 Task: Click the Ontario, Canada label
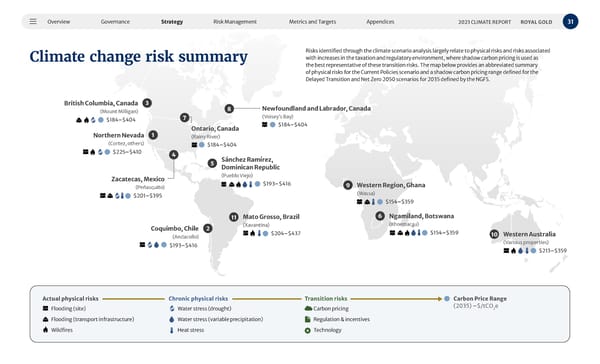pyautogui.click(x=215, y=129)
